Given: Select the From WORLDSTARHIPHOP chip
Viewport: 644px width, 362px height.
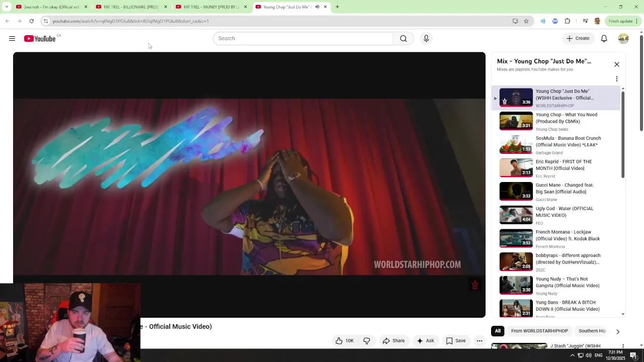Looking at the screenshot, I should [539, 331].
